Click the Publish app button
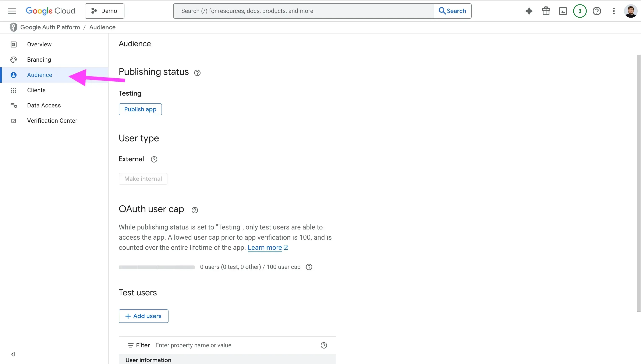This screenshot has width=641, height=364. click(140, 109)
